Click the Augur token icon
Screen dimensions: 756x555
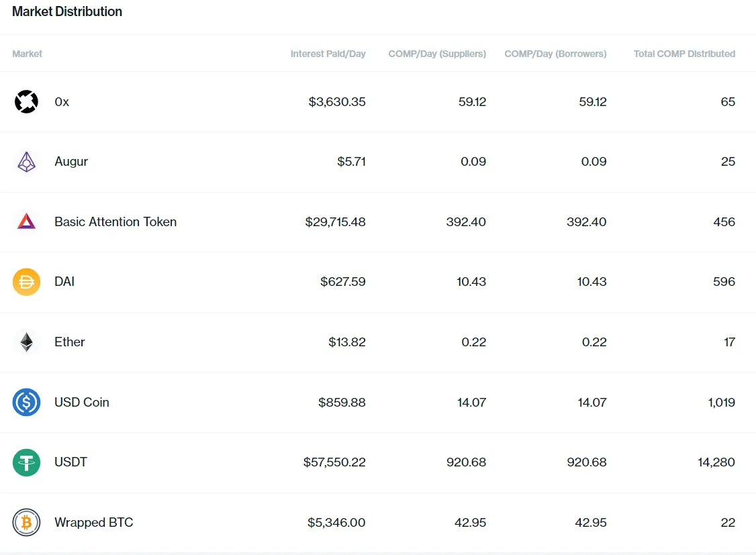(26, 162)
